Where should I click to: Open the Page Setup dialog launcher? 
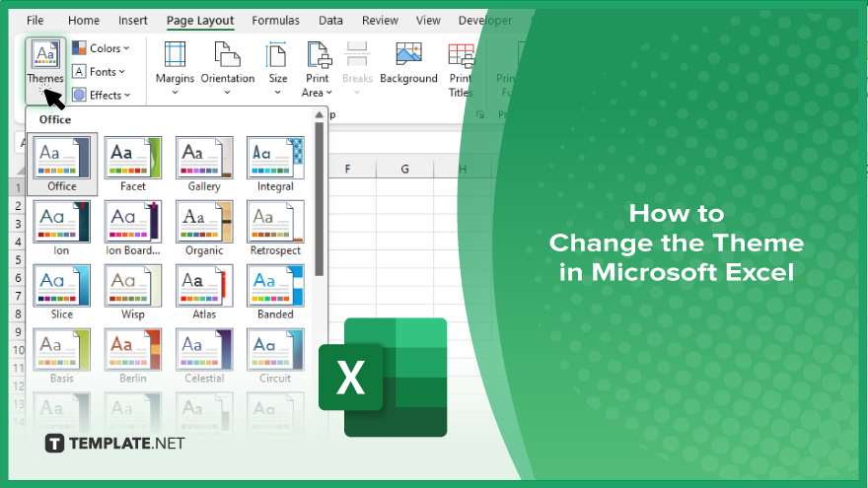(480, 114)
